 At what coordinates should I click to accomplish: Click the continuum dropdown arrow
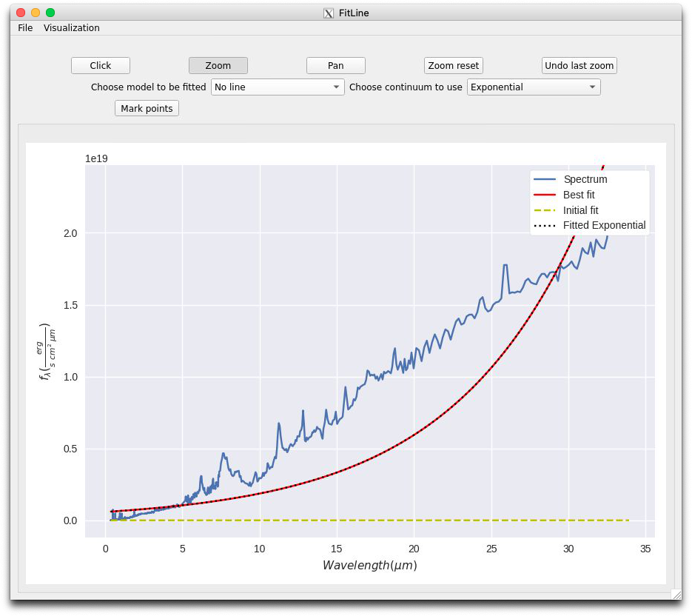(592, 87)
